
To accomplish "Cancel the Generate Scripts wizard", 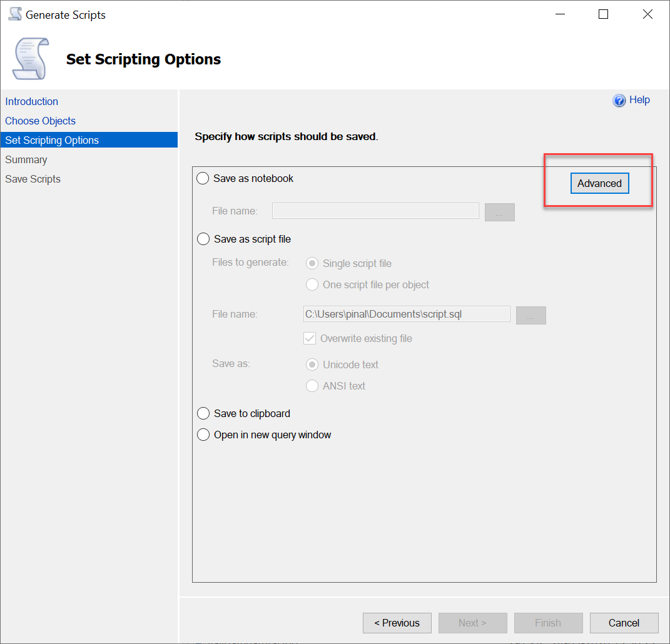I will pos(624,623).
